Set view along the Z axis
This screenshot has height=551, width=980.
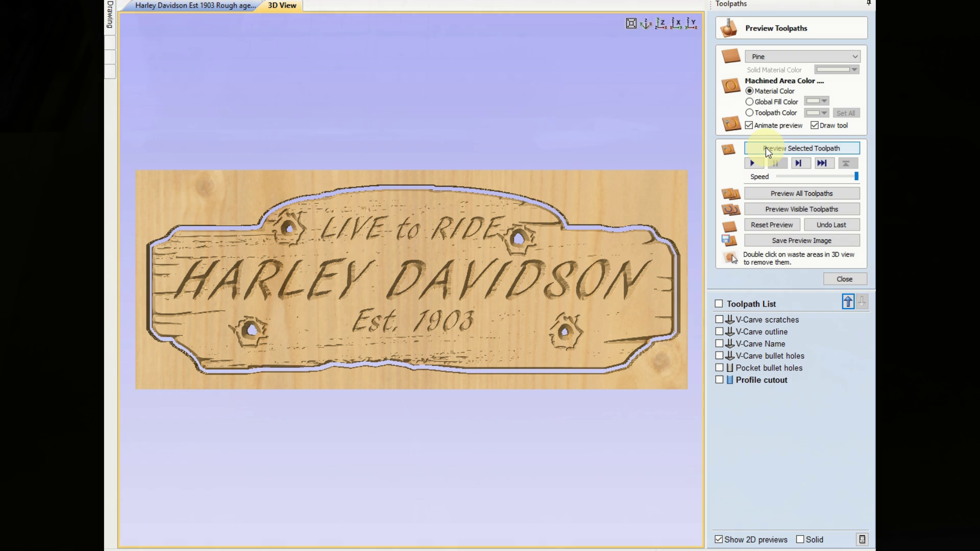[661, 23]
